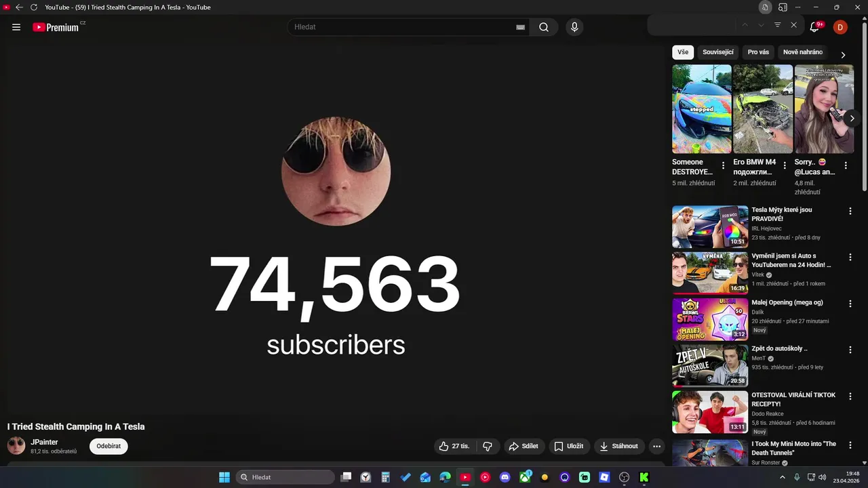
Task: Click the find-on-page text field
Action: coord(692,25)
